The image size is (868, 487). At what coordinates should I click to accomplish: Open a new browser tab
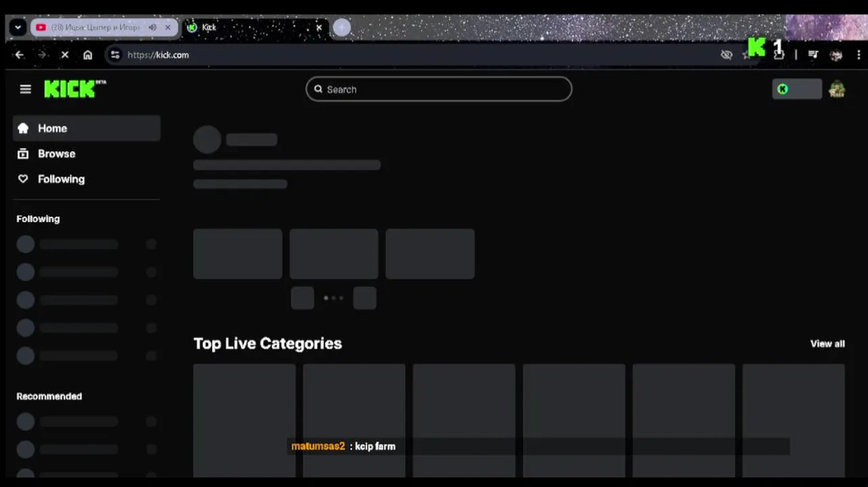point(342,28)
